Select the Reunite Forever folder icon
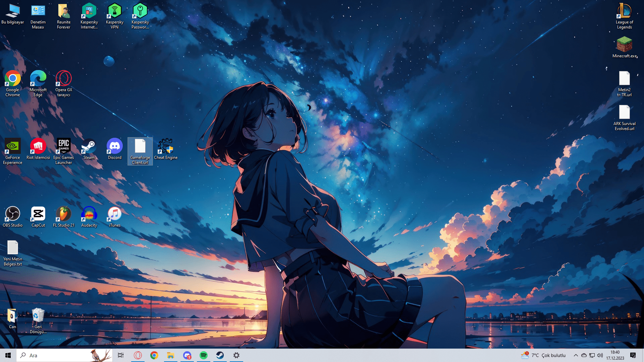The width and height of the screenshot is (644, 362). [63, 16]
